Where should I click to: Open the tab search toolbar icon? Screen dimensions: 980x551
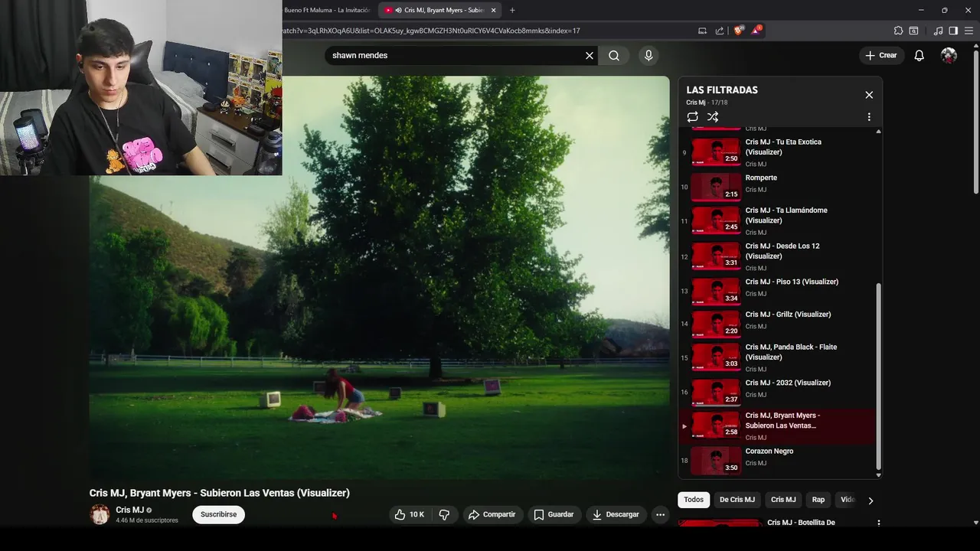point(913,31)
